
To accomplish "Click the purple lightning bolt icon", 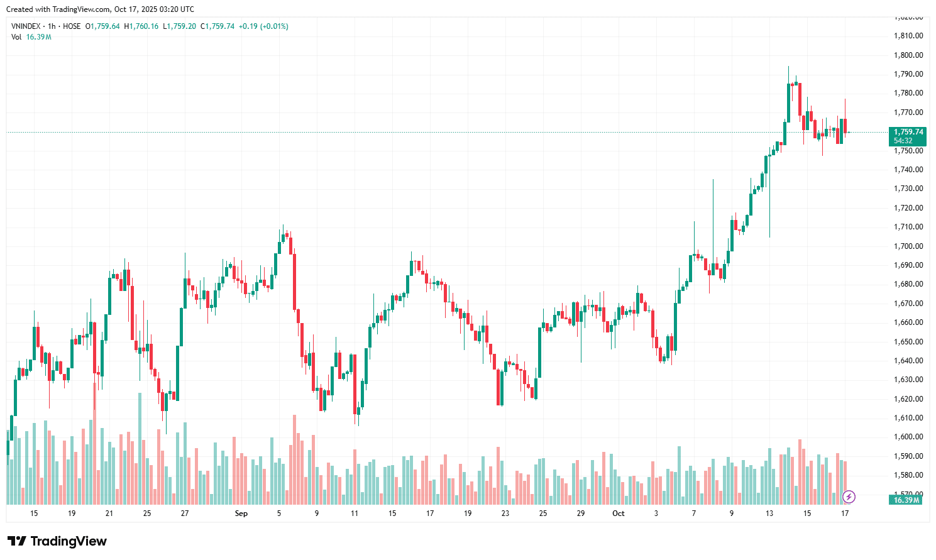I will (x=849, y=497).
